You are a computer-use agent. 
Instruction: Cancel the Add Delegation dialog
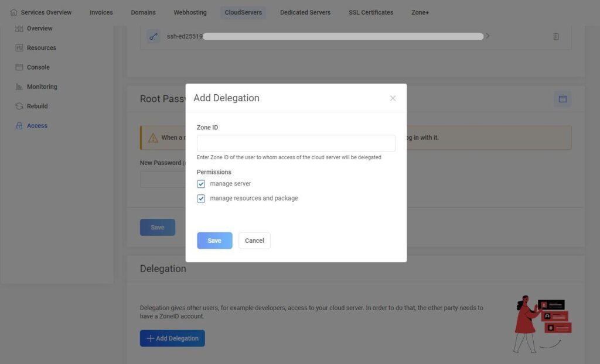click(254, 241)
